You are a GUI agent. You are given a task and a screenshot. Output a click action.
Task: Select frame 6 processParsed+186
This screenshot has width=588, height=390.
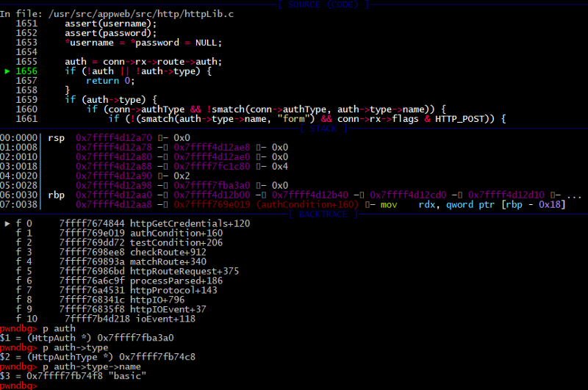coord(119,281)
